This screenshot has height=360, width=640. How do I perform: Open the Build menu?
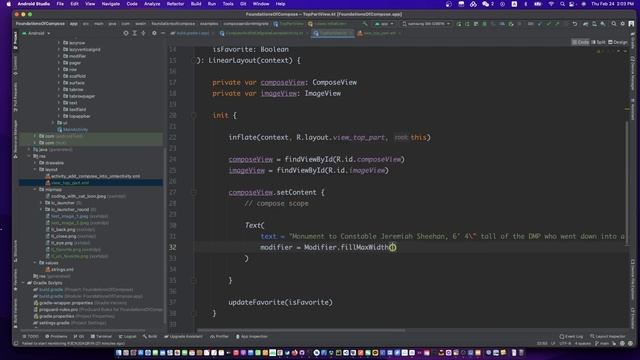196,4
